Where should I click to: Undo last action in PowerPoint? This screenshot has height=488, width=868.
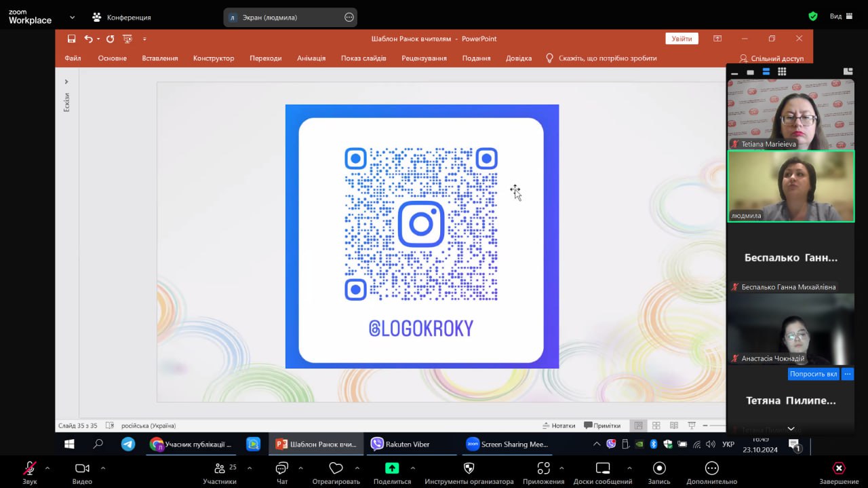[88, 39]
